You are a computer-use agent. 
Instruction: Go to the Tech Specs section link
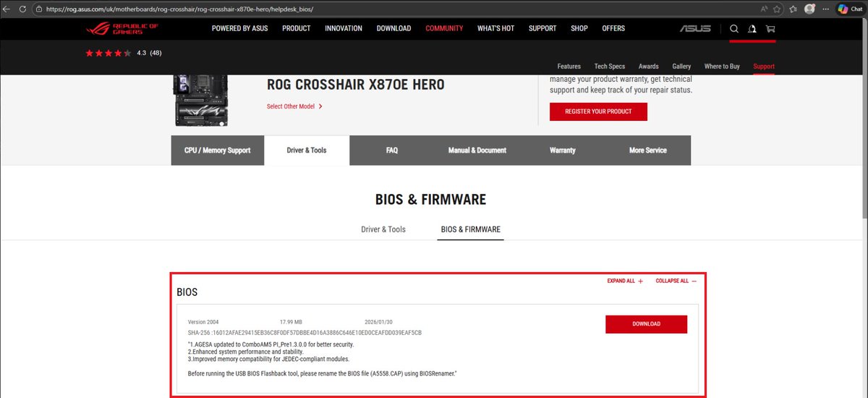pyautogui.click(x=610, y=66)
